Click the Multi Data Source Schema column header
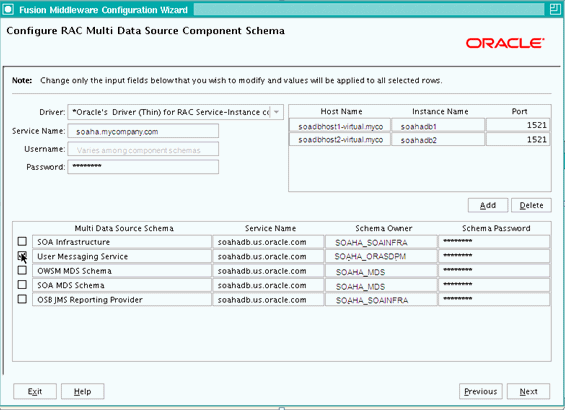 (x=124, y=228)
